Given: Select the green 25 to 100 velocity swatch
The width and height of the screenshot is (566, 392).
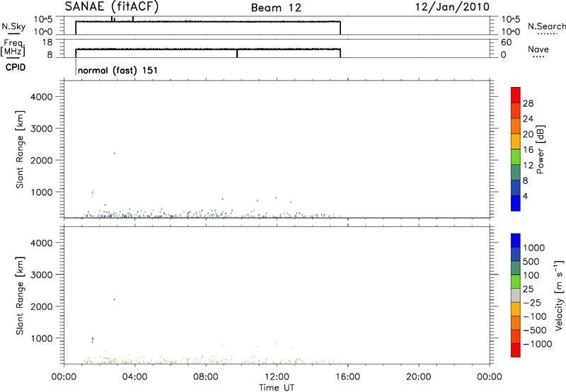Looking at the screenshot, I should pos(516,282).
